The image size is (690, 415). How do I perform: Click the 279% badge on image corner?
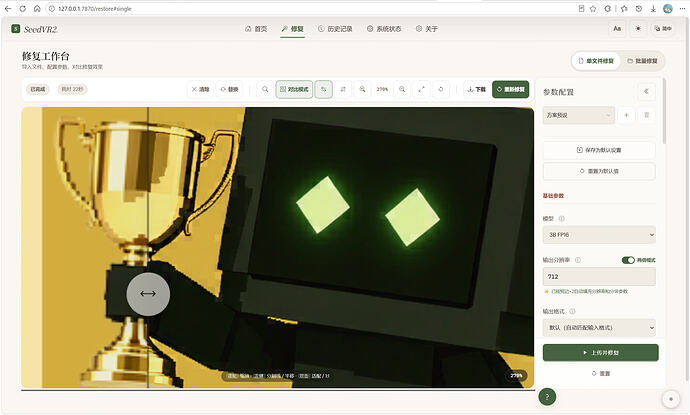pyautogui.click(x=516, y=376)
